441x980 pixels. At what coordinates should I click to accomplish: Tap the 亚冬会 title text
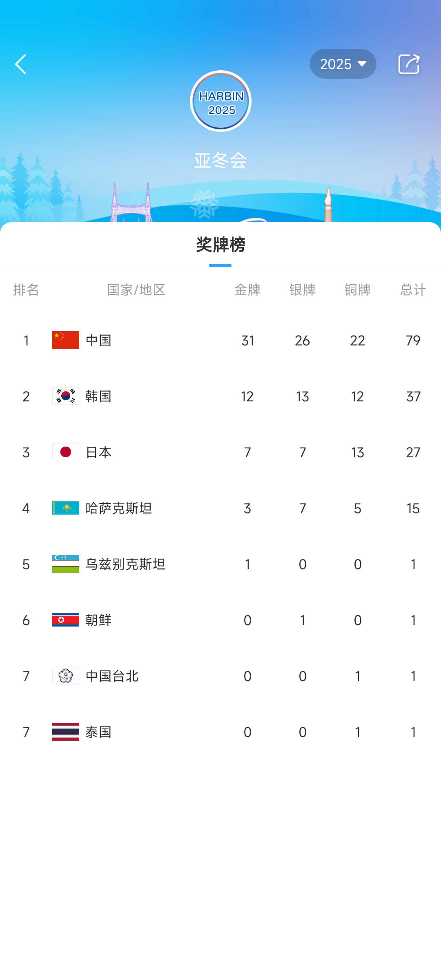pos(220,160)
